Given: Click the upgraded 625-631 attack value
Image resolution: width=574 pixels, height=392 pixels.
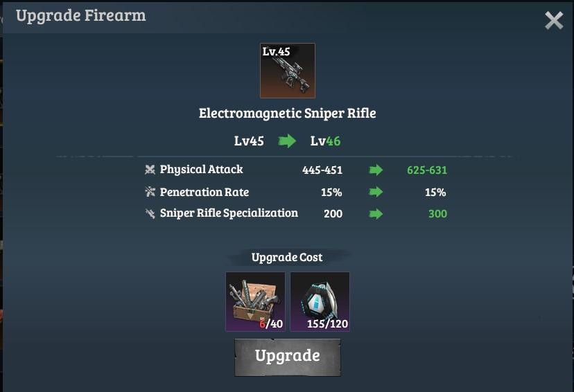Looking at the screenshot, I should pyautogui.click(x=427, y=170).
